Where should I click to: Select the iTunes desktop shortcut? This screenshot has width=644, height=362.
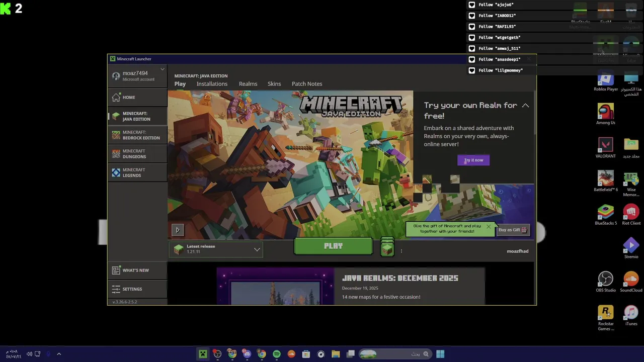[631, 316]
